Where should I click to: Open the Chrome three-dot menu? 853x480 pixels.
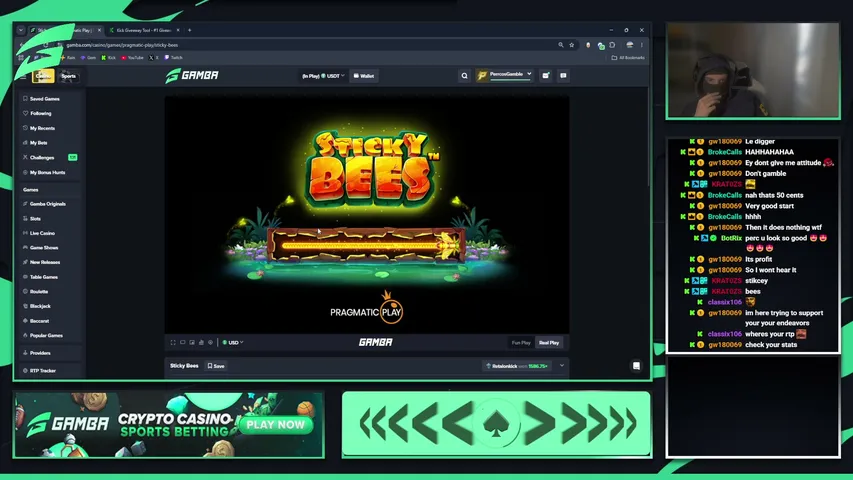[642, 45]
